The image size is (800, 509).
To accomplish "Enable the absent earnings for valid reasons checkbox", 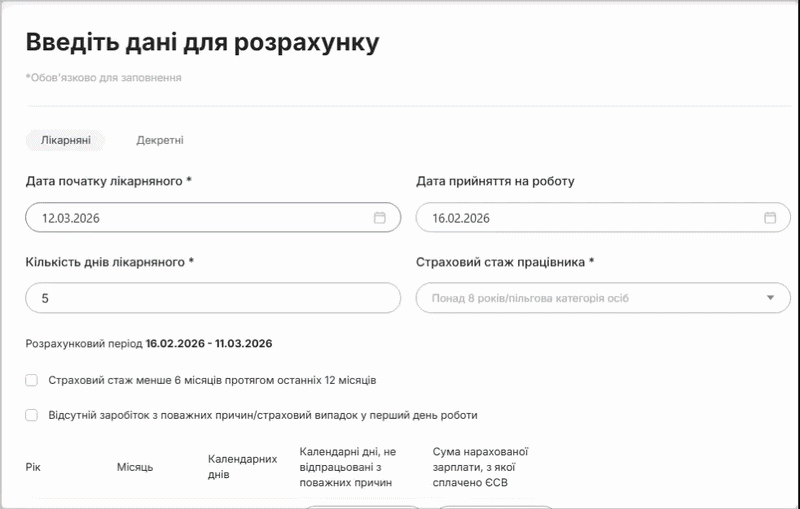I will point(32,415).
